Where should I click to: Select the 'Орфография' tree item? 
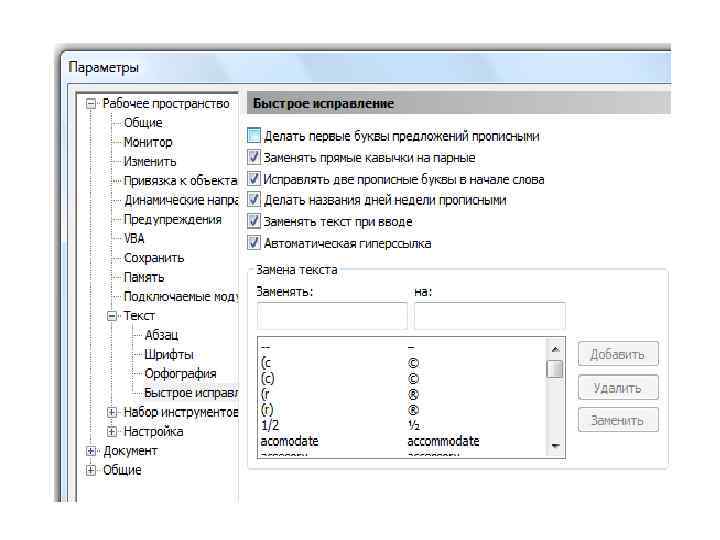coord(180,373)
